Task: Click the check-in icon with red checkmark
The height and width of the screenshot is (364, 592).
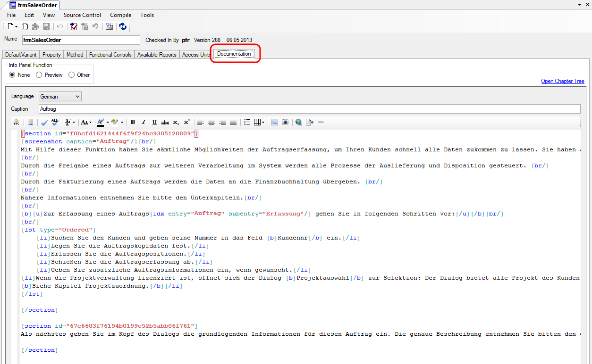Action: pyautogui.click(x=74, y=27)
